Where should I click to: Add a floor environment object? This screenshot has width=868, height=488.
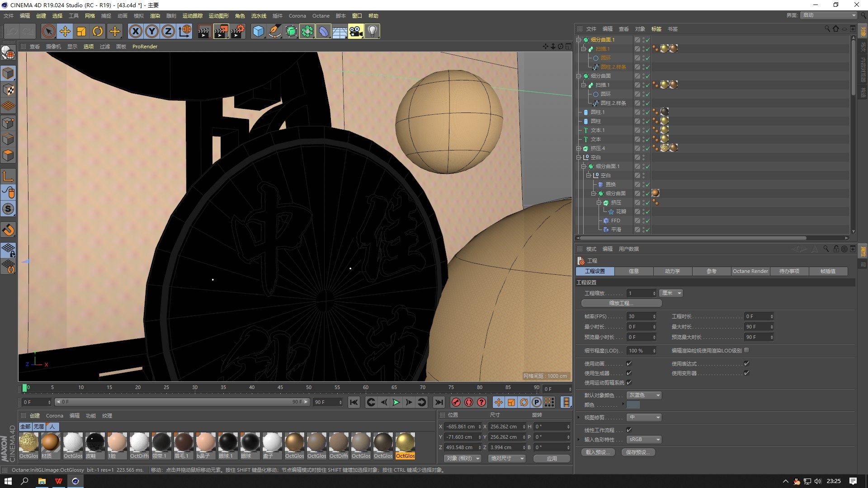(x=340, y=31)
